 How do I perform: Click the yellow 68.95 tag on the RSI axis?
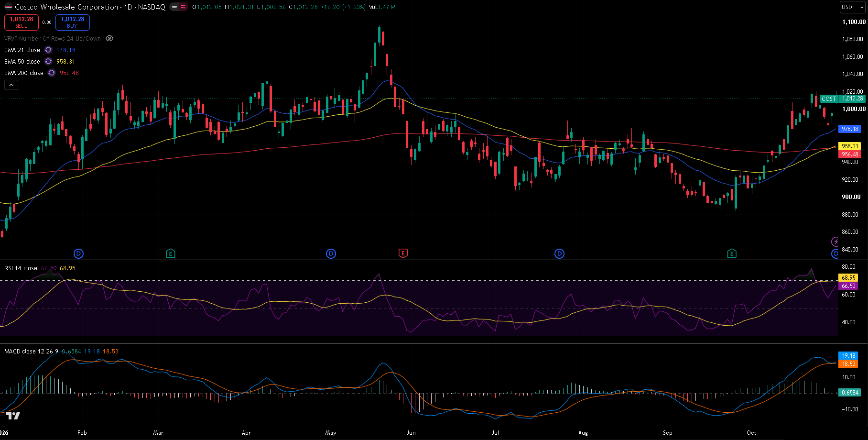pyautogui.click(x=848, y=277)
